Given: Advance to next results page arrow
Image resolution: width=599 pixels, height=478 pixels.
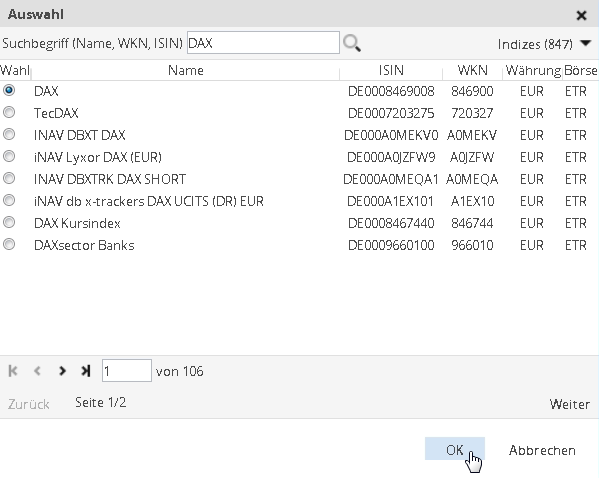Looking at the screenshot, I should coord(62,371).
